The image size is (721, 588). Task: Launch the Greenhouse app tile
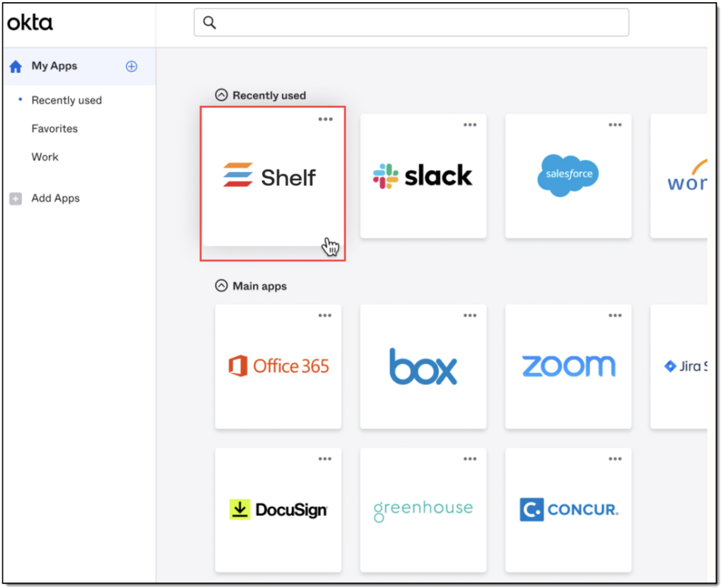(423, 510)
